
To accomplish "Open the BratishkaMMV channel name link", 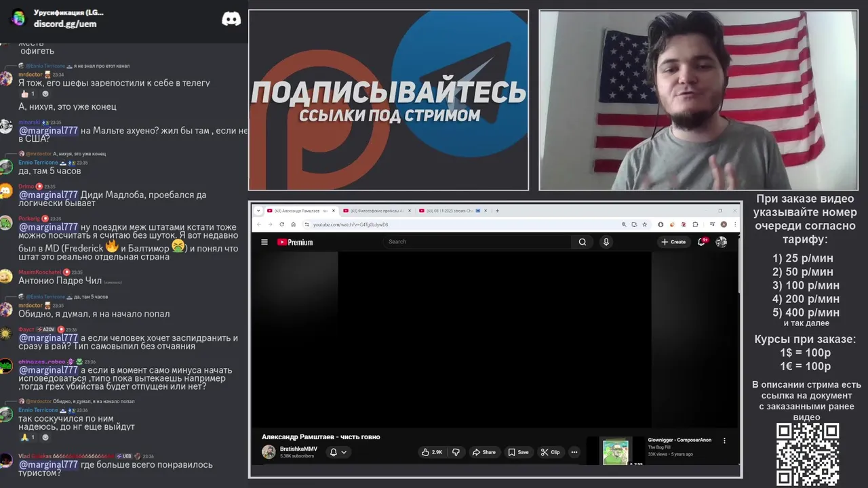I will (298, 449).
